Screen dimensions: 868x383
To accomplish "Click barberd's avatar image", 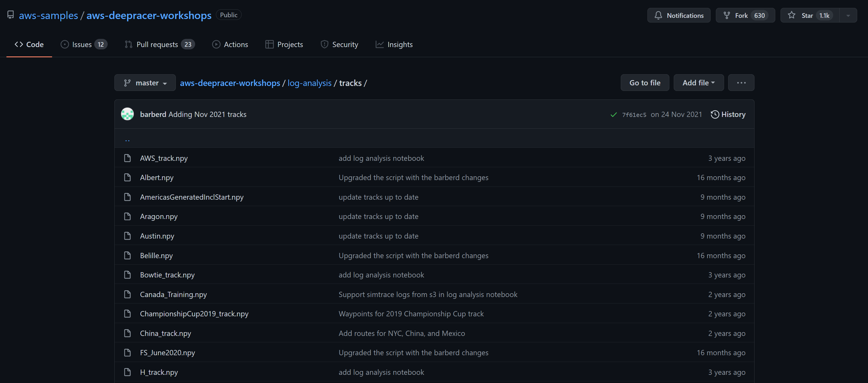I will coord(127,114).
